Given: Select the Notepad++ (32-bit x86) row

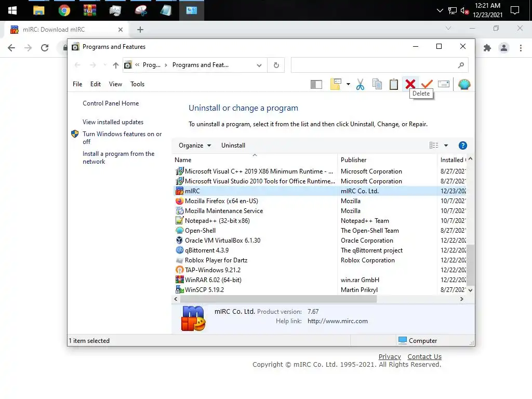Looking at the screenshot, I should point(320,221).
